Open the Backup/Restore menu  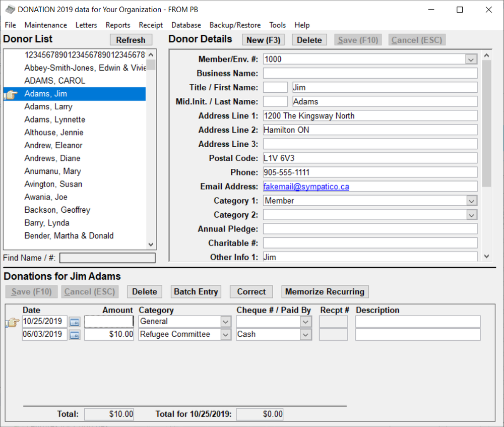tap(235, 25)
